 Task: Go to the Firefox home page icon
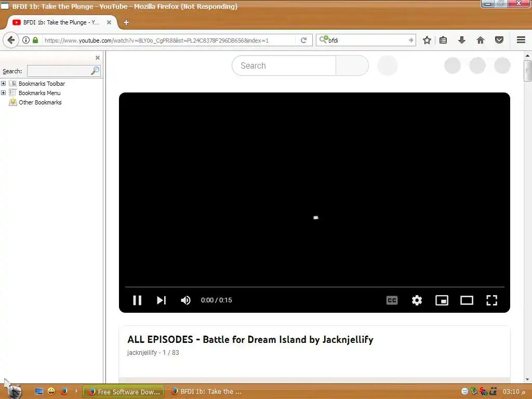point(480,41)
